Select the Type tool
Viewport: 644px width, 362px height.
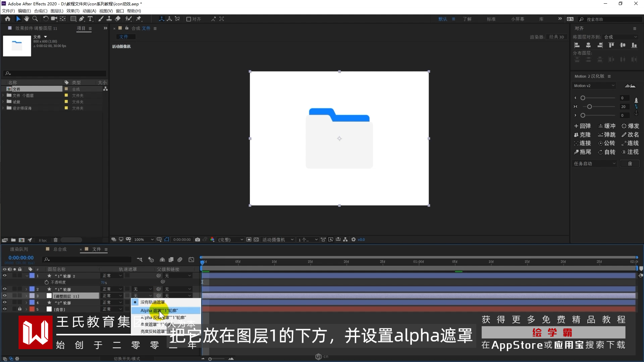point(90,19)
